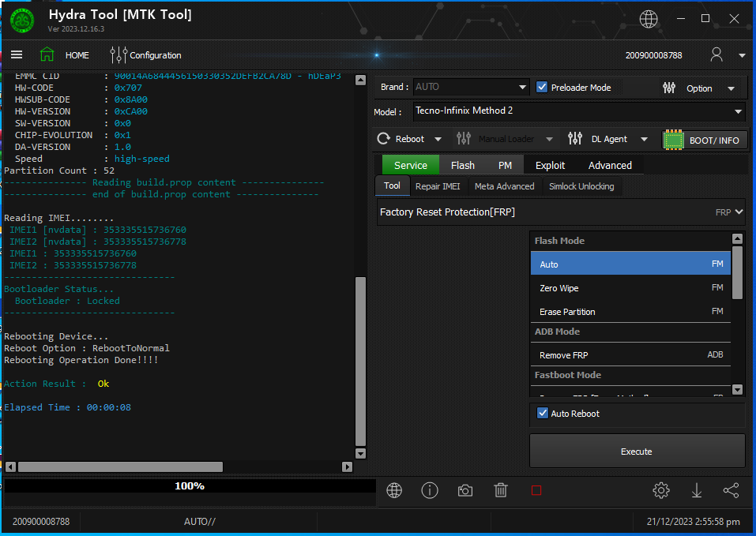
Task: Click the Option sliders icon
Action: (669, 88)
